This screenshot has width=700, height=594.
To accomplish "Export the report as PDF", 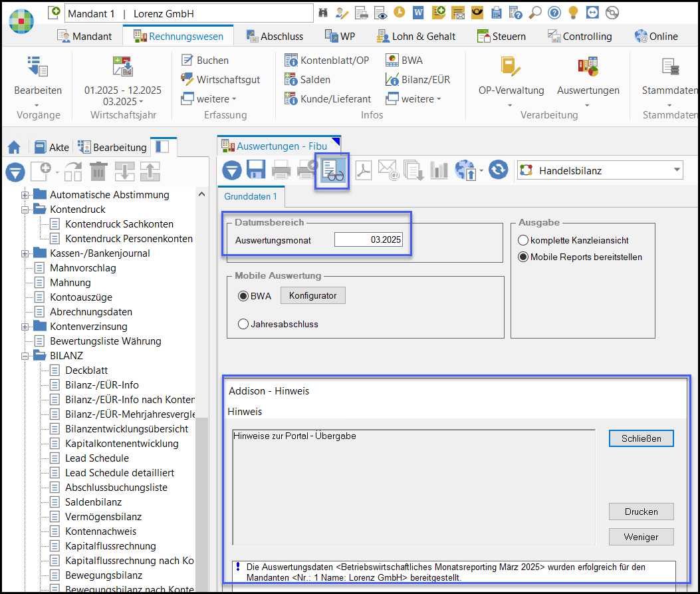I will point(363,170).
